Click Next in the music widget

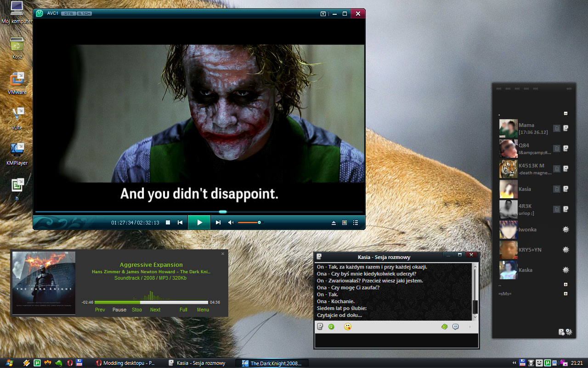pos(155,310)
